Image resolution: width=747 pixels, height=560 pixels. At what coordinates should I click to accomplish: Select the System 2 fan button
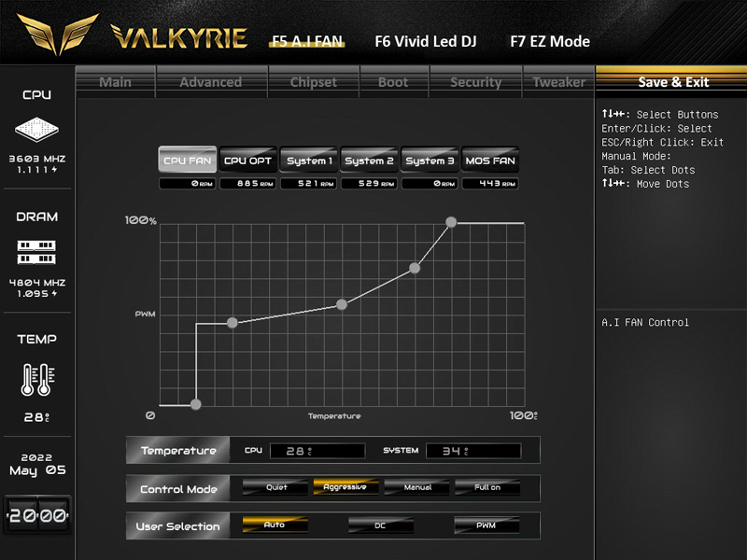[369, 160]
